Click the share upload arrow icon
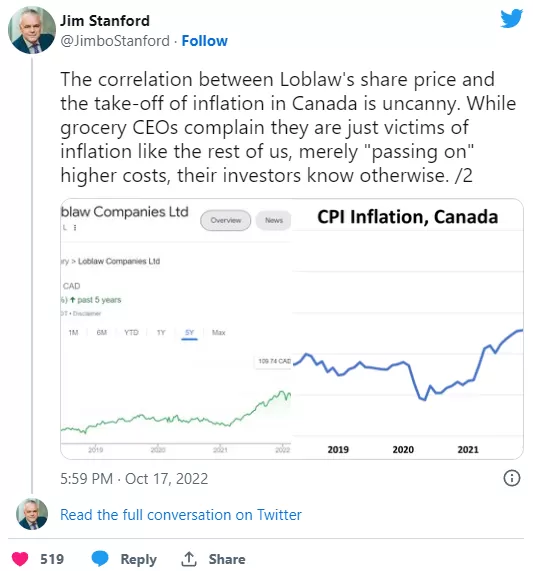Screen dimensions: 533x571 click(189, 559)
